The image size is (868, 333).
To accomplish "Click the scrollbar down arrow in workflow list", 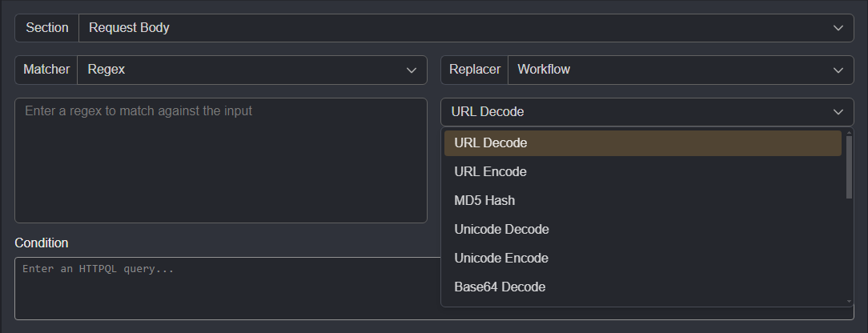I will pos(849,302).
